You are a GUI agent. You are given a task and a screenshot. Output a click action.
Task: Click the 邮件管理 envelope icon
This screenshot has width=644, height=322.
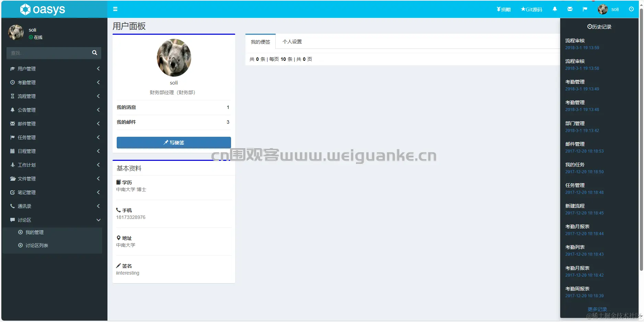pyautogui.click(x=12, y=124)
